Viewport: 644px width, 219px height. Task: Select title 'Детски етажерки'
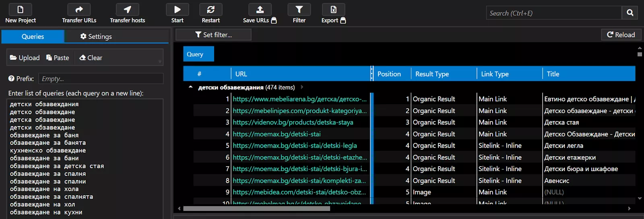point(570,157)
